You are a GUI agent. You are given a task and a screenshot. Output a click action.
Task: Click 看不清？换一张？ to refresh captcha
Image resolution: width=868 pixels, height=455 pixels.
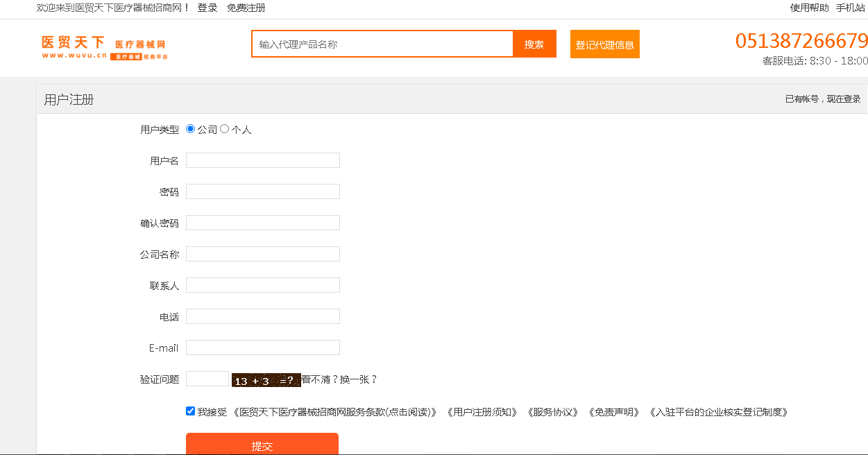click(x=339, y=379)
